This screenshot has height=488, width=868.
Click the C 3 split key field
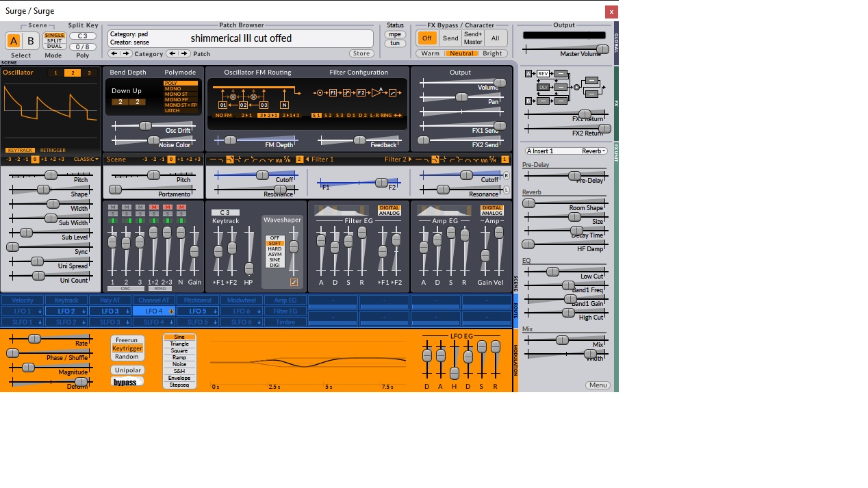pyautogui.click(x=83, y=36)
